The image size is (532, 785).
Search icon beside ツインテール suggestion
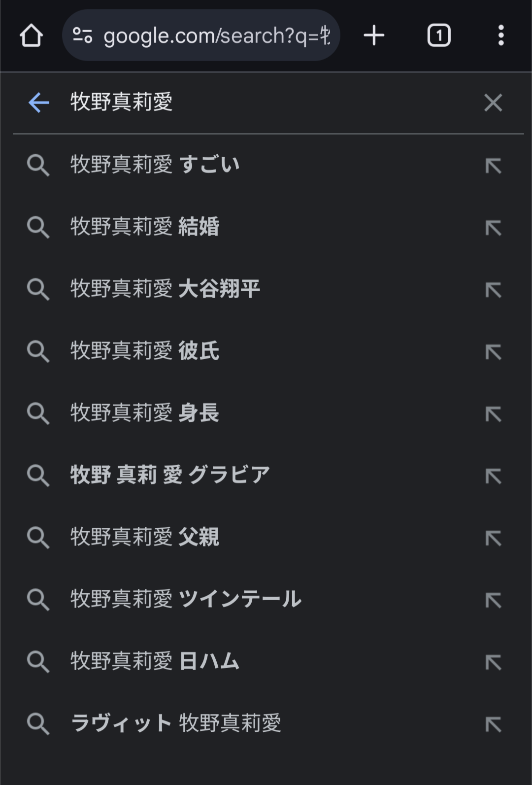(x=38, y=599)
